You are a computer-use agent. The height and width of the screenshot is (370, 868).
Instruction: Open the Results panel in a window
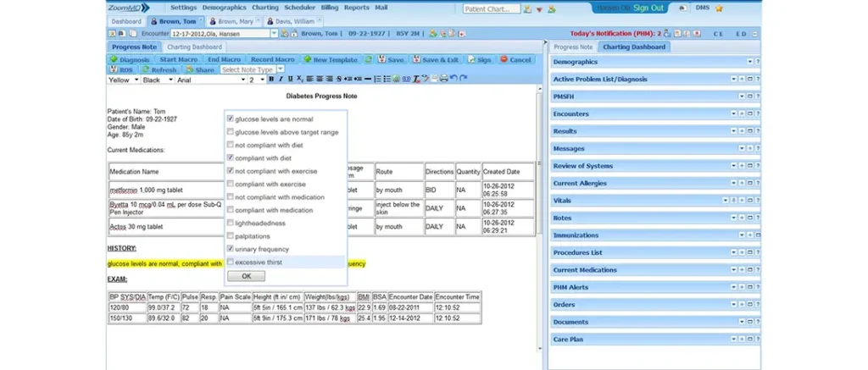coord(749,131)
